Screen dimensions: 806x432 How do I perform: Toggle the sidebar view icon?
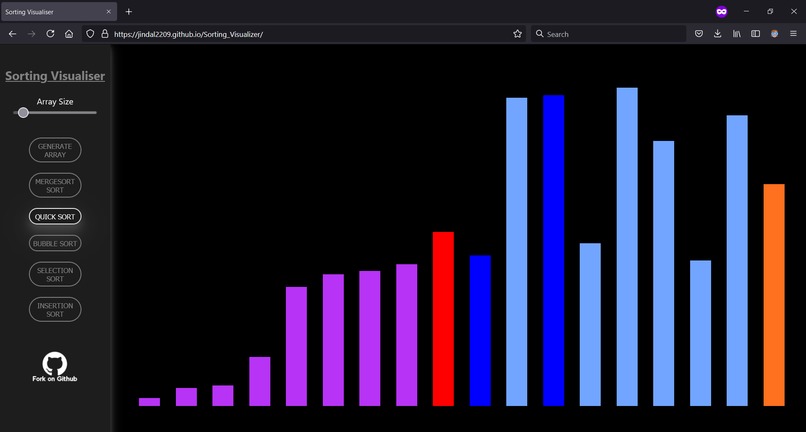[756, 34]
